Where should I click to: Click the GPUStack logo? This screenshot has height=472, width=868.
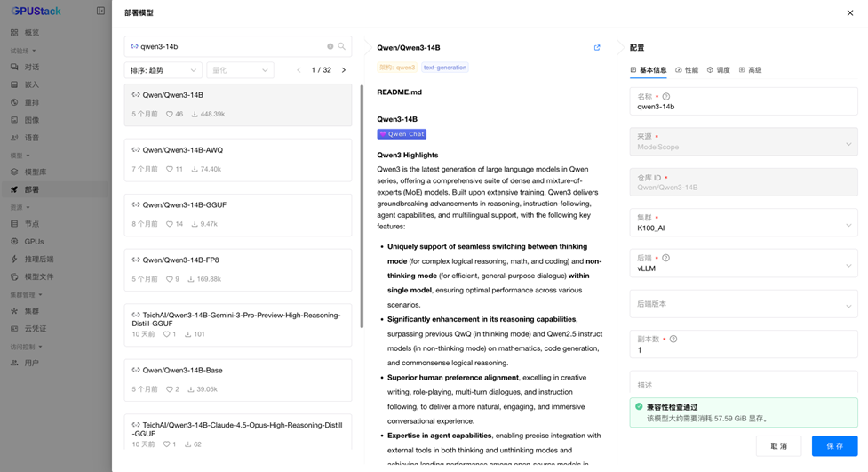36,11
